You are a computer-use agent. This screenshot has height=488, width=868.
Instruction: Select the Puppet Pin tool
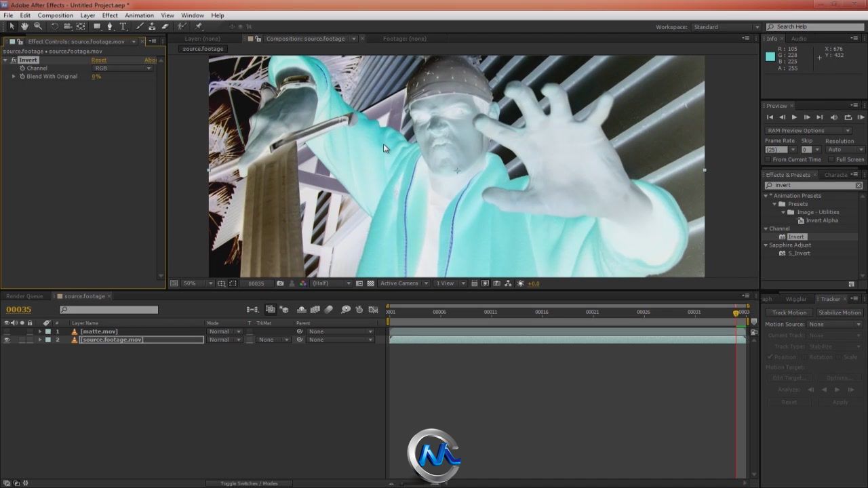pyautogui.click(x=199, y=26)
